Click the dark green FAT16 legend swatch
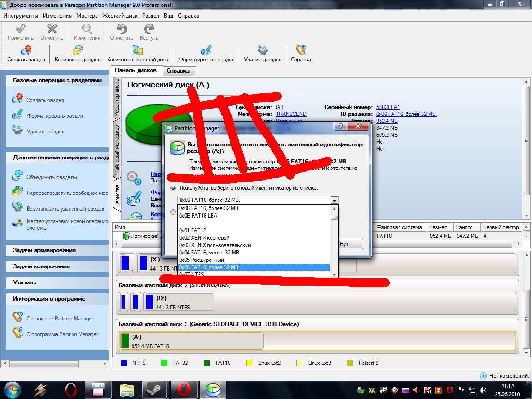532x399 pixels. pos(206,363)
